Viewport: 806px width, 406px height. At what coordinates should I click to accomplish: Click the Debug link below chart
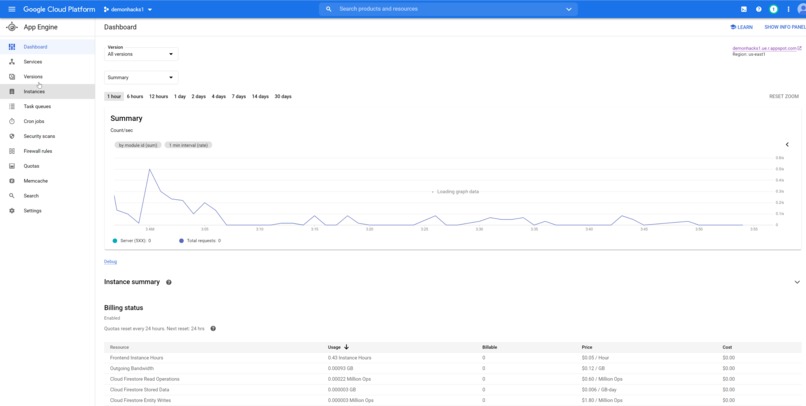pos(111,262)
